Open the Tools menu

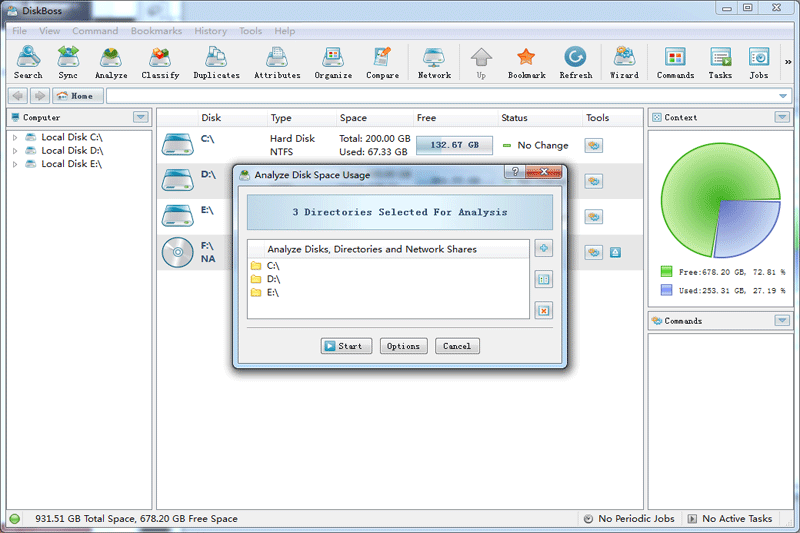click(x=250, y=31)
